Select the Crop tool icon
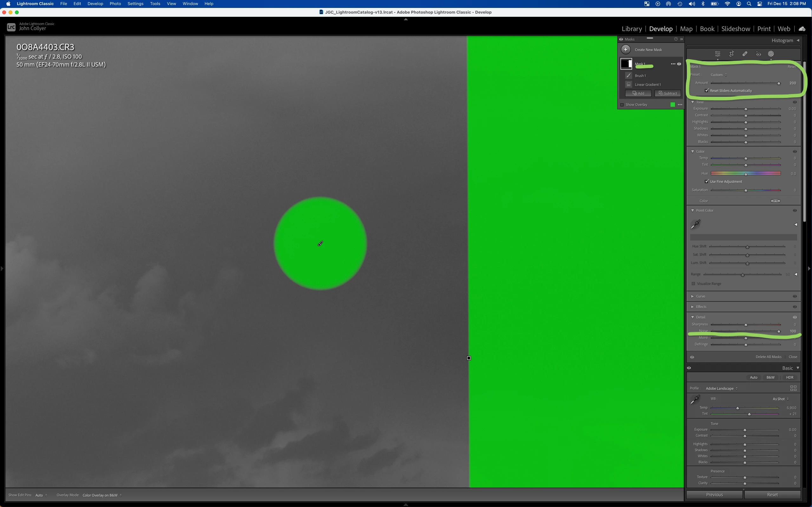Image resolution: width=812 pixels, height=507 pixels. coord(731,54)
